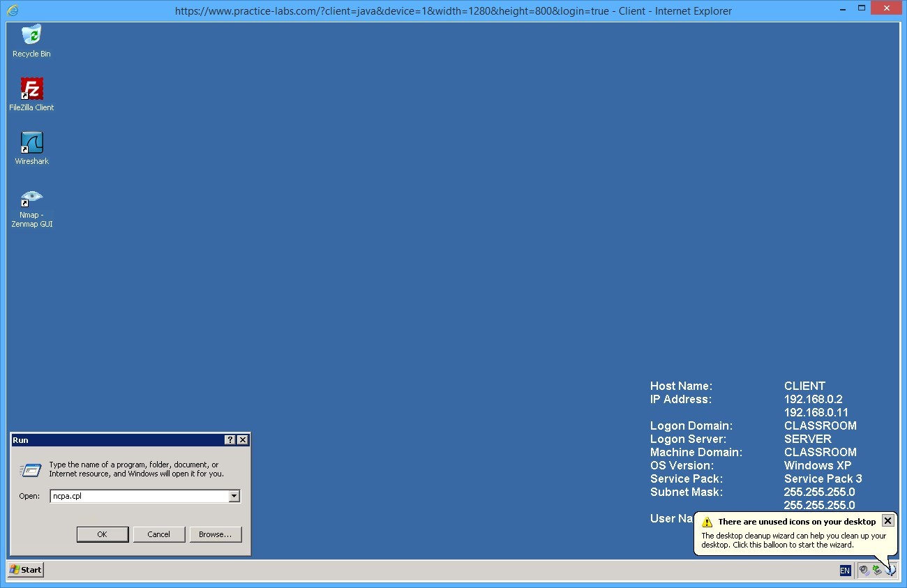Select the EN language indicator on the taskbar
This screenshot has width=907, height=588.
(845, 570)
